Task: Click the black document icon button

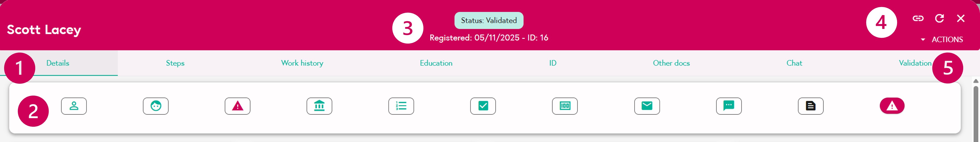Action: (x=810, y=106)
